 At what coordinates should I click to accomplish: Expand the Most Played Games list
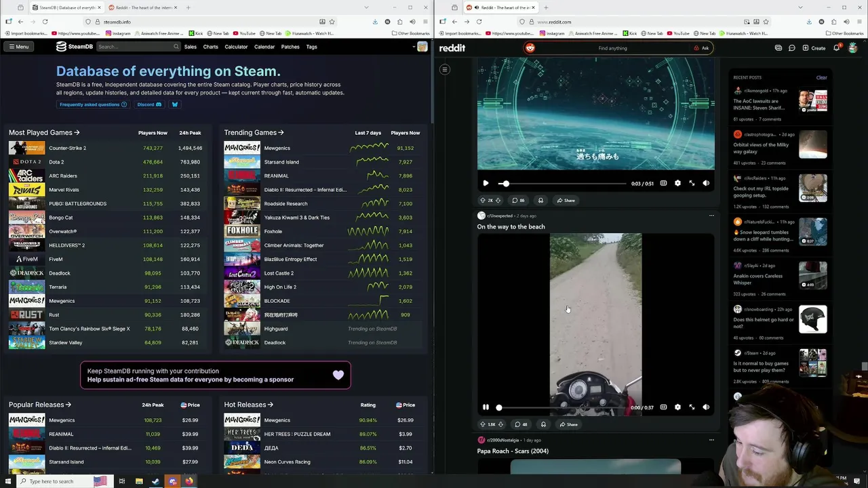coord(44,133)
